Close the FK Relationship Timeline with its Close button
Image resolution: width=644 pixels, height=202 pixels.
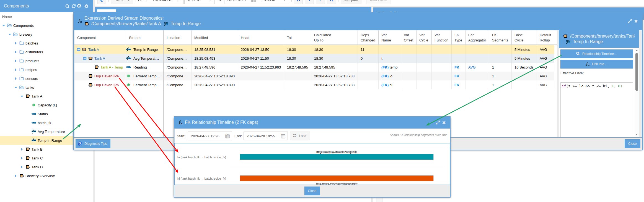click(x=312, y=191)
